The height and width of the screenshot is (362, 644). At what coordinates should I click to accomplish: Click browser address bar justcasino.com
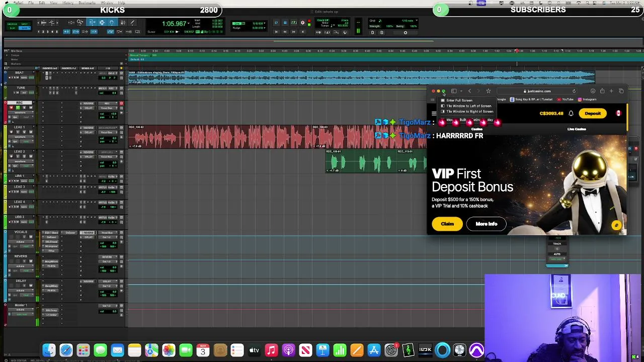click(x=538, y=91)
